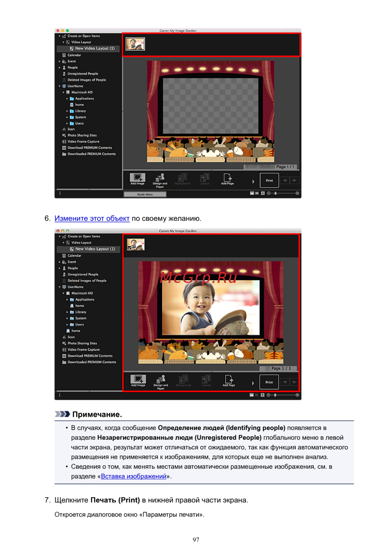
Task: Open the "Измените этот объект" link
Action: pyautogui.click(x=92, y=219)
